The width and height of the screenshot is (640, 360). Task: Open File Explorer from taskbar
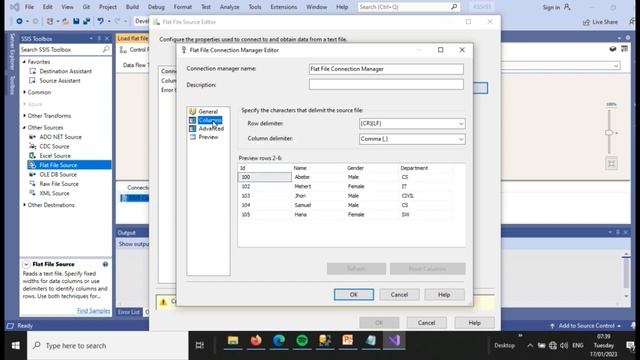pyautogui.click(x=233, y=341)
